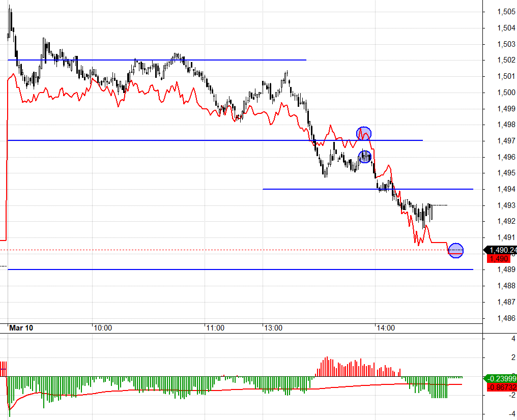Click the 1,486 price axis label
The height and width of the screenshot is (420, 517).
(x=506, y=318)
